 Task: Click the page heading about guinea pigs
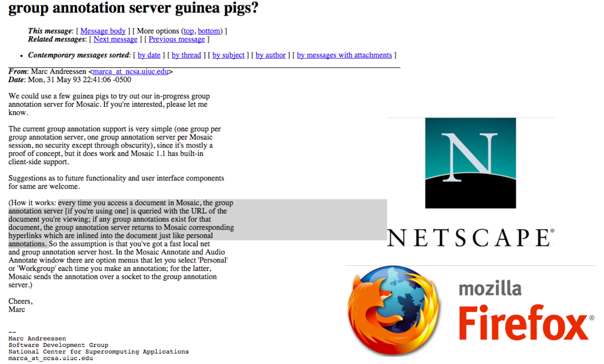(133, 8)
